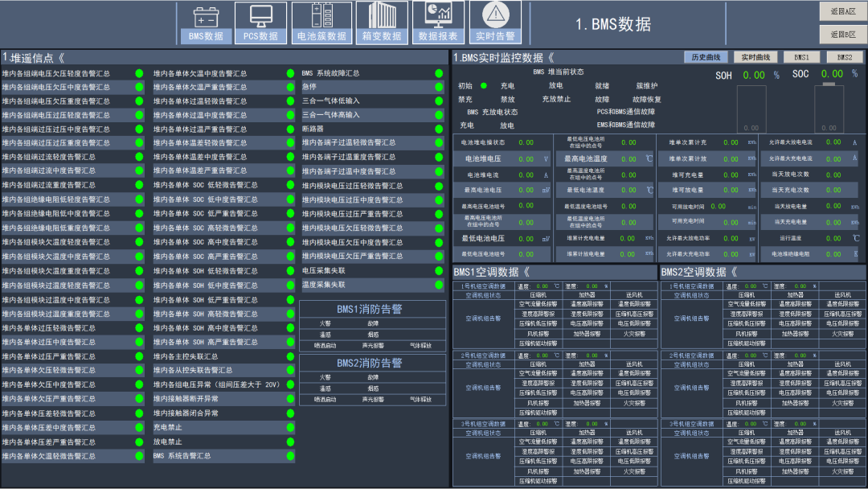Screen dimensions: 868x489
Task: Collapse the BMS1空调数据 section
Action: point(526,272)
